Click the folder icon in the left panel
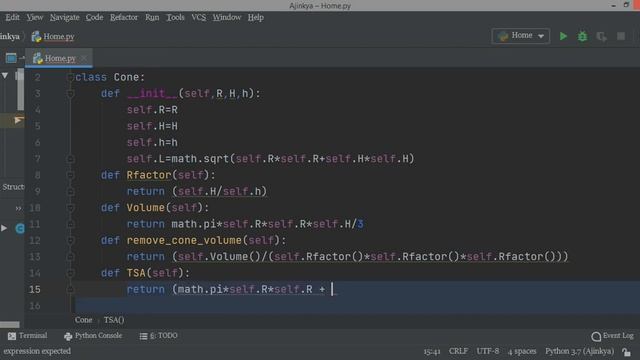Image resolution: width=640 pixels, height=360 pixels. (x=19, y=76)
